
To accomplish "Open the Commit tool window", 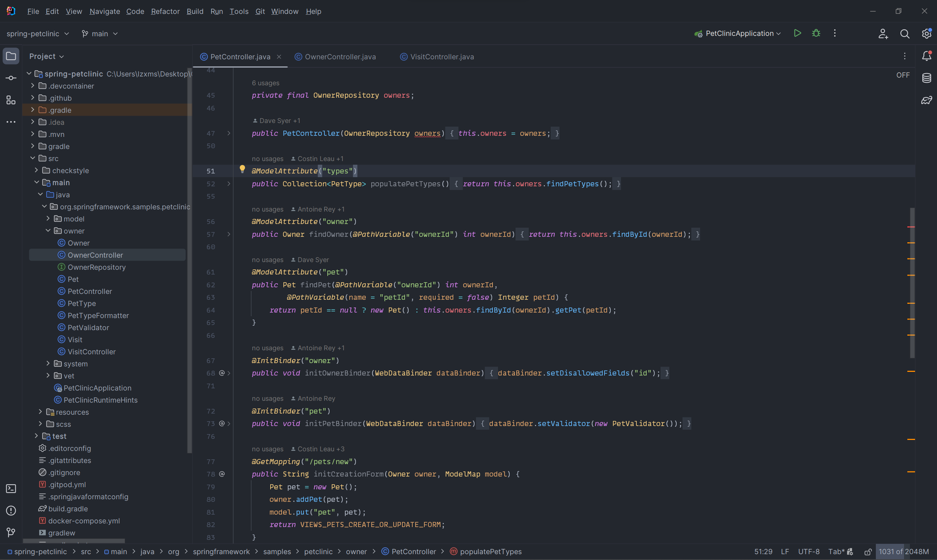I will [11, 78].
